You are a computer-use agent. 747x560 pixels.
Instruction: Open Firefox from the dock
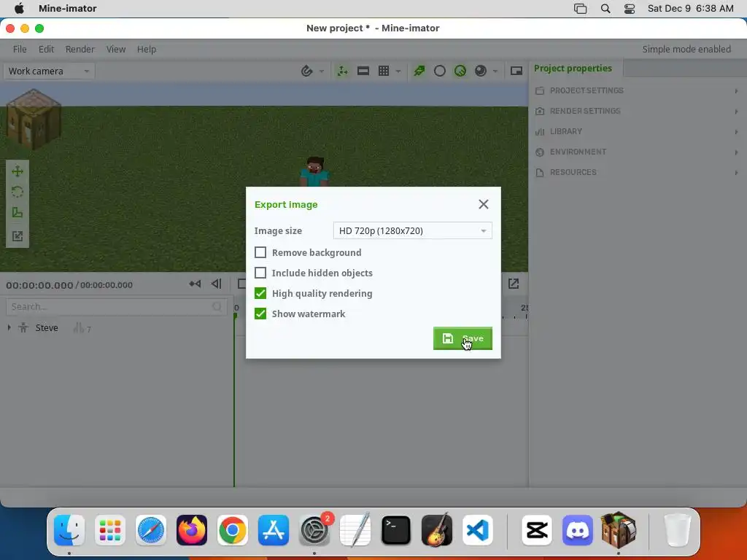(192, 530)
